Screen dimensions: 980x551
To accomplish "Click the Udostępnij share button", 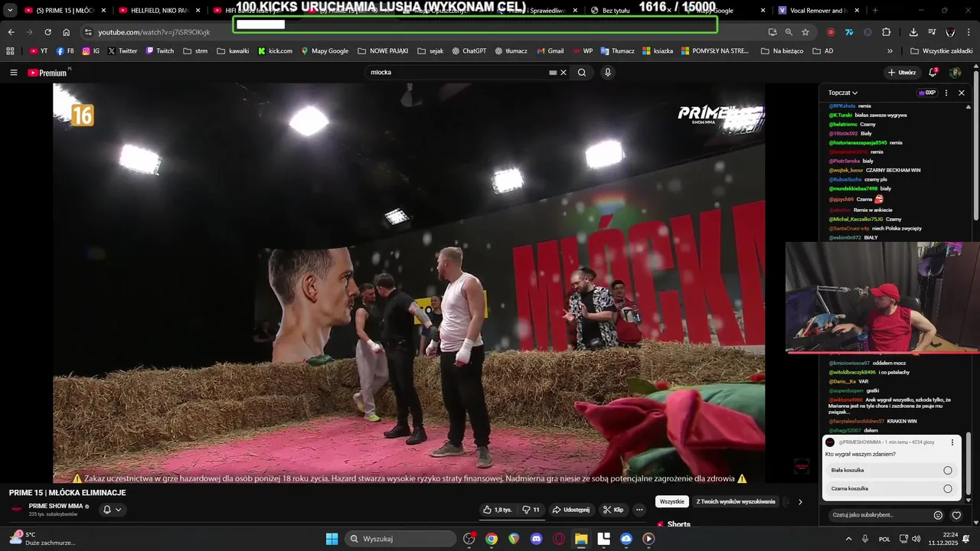I will point(571,510).
